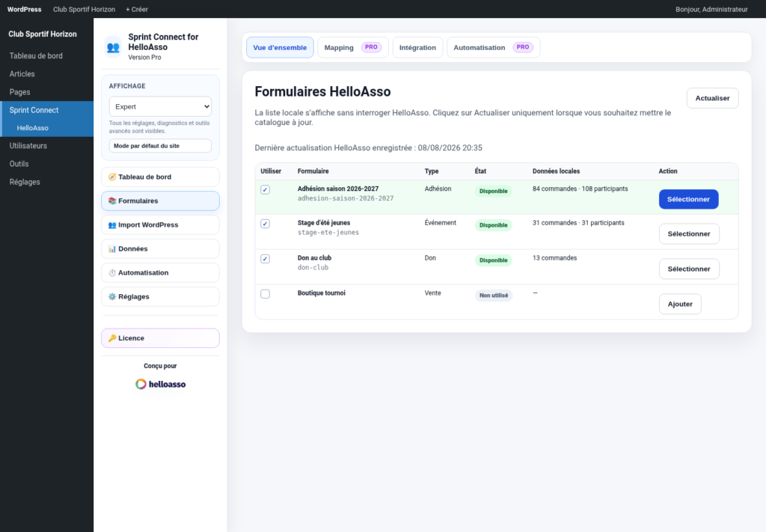Open Outils in WordPress menu
The image size is (766, 532).
pyautogui.click(x=19, y=164)
